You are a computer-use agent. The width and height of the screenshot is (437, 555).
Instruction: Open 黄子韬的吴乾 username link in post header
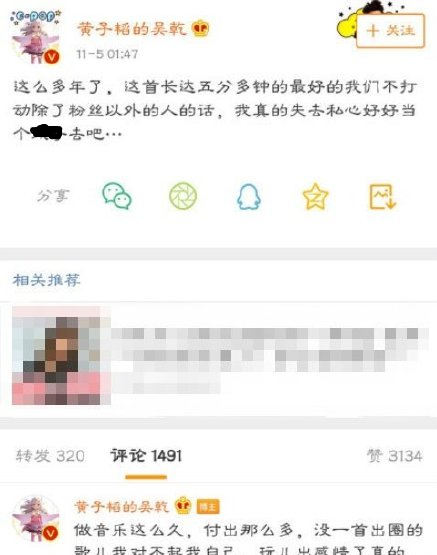point(132,29)
